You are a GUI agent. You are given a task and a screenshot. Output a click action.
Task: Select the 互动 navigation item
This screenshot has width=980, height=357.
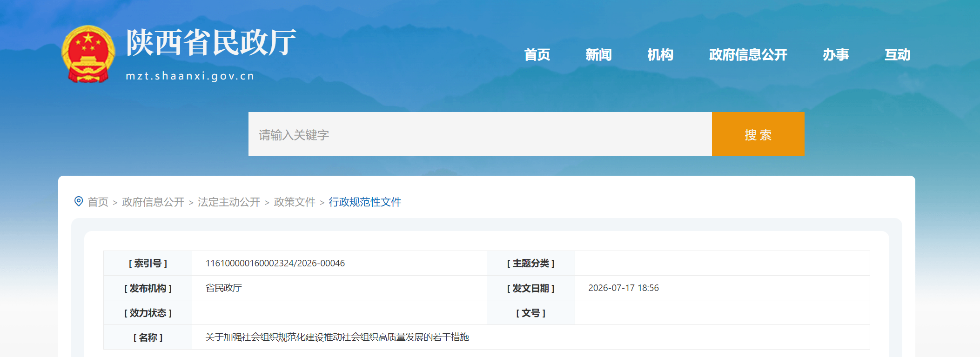tap(897, 55)
